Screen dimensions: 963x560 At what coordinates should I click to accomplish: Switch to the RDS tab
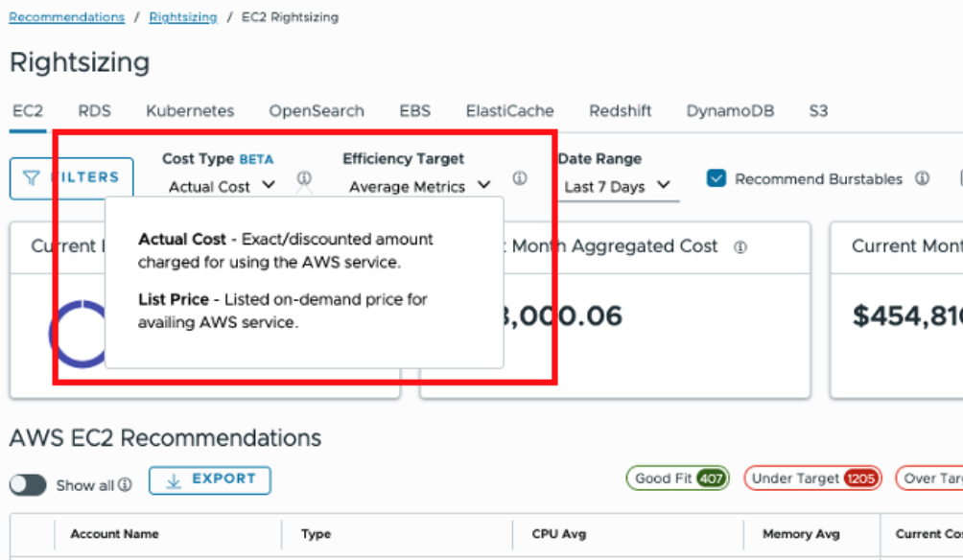click(94, 111)
